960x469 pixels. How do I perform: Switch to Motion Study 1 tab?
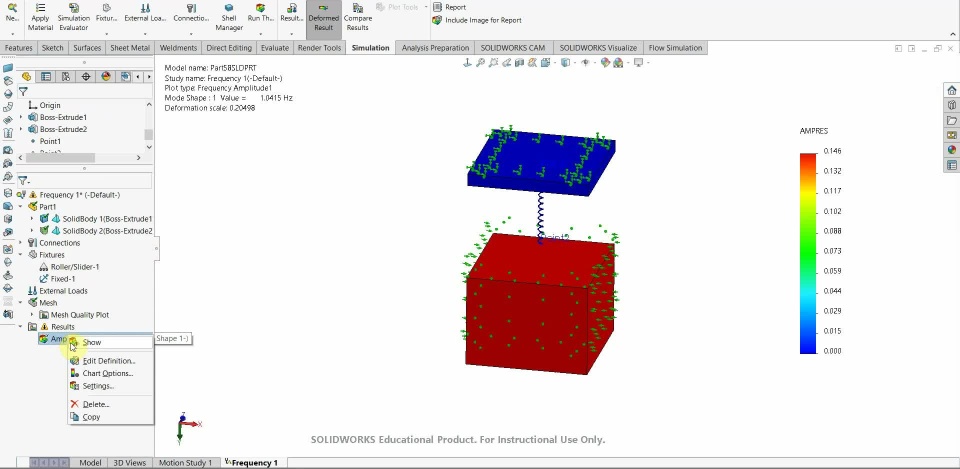point(186,463)
